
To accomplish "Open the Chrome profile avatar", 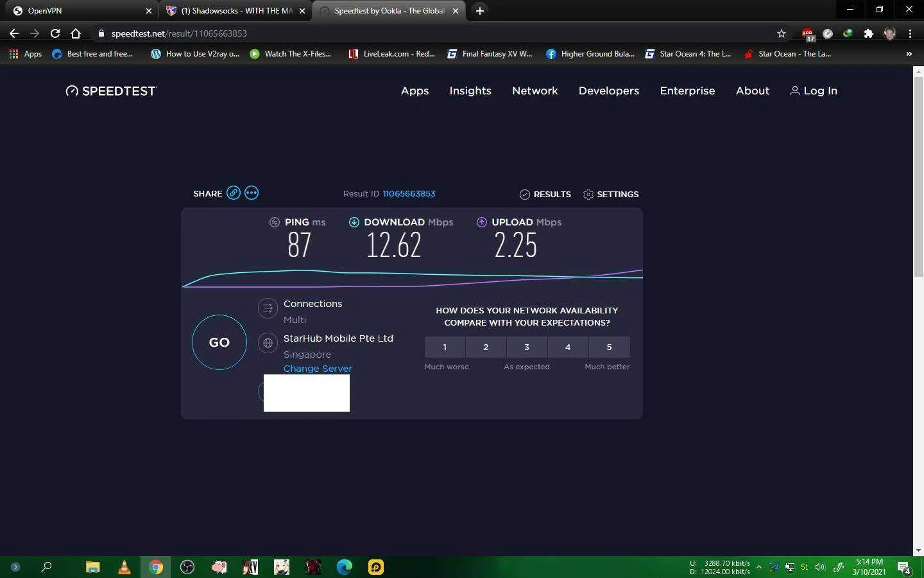I will point(889,33).
